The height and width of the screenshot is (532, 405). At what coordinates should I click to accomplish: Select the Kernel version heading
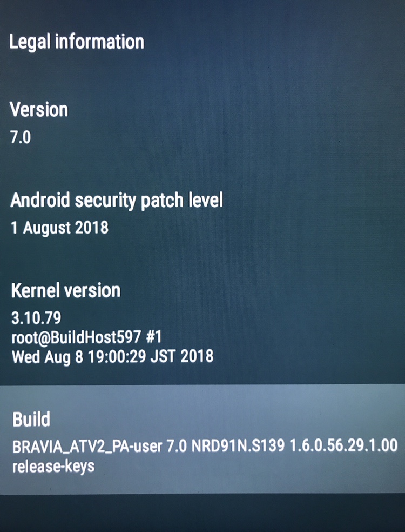(x=66, y=291)
